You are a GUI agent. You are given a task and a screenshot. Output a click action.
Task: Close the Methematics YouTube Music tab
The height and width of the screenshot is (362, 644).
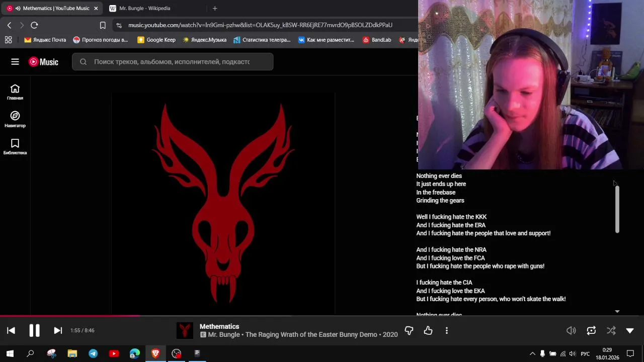[x=96, y=8]
